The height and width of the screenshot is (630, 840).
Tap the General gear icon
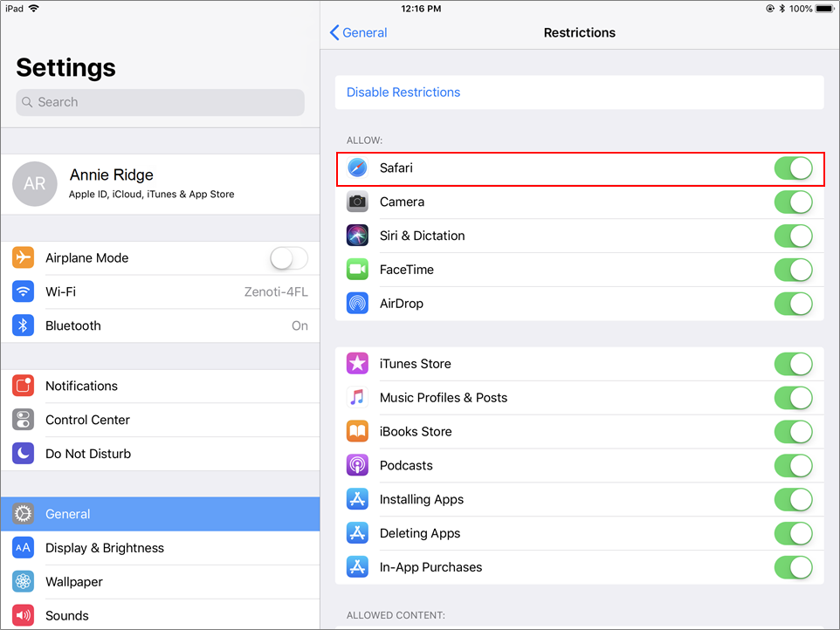[23, 514]
